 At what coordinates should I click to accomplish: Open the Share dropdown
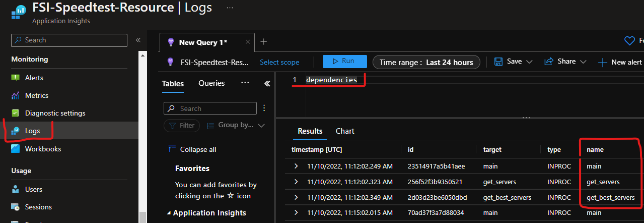(565, 62)
